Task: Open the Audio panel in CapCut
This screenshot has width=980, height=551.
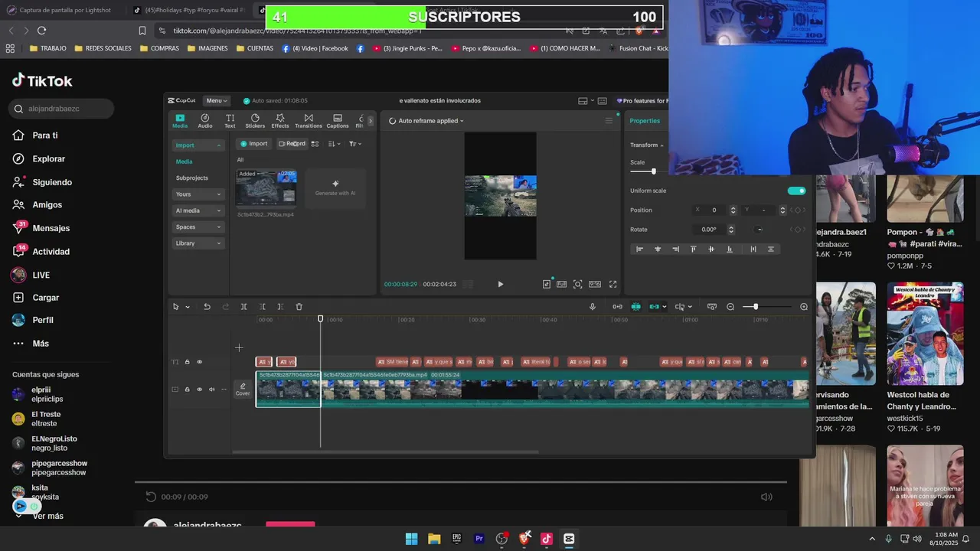Action: [205, 121]
